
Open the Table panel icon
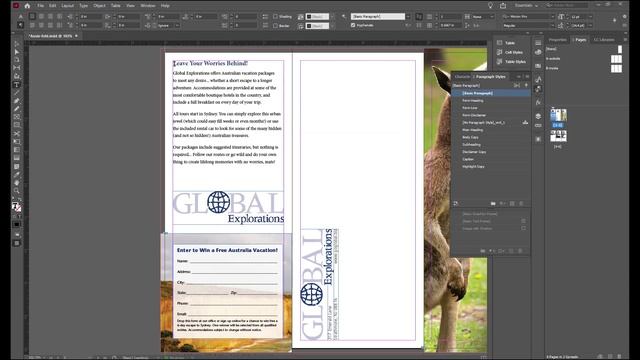tap(500, 43)
